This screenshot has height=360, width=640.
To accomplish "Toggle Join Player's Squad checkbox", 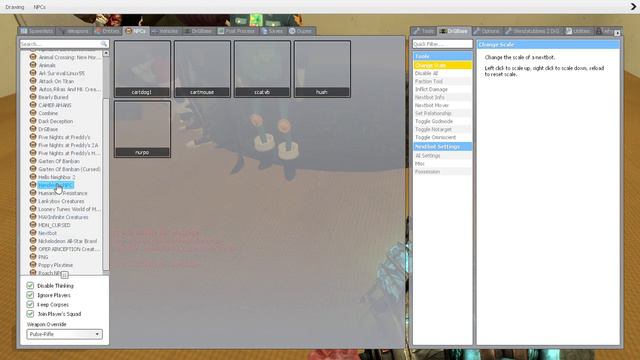I will click(30, 313).
